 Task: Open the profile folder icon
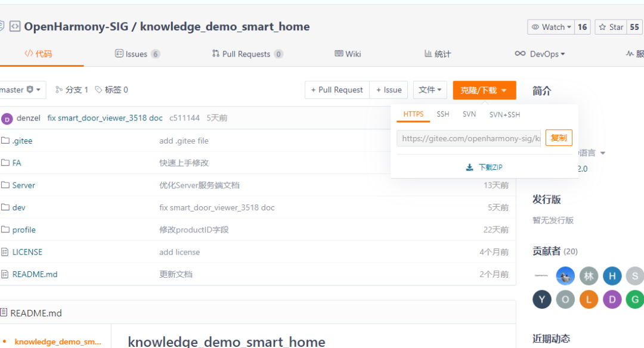pyautogui.click(x=5, y=229)
